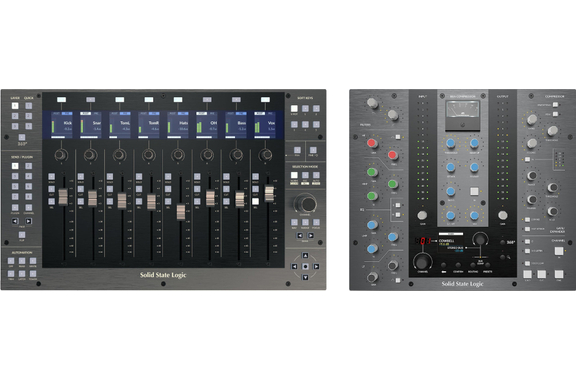Click the top soft key above Kick channel
Viewport: 576px width, 380px height.
coord(61,100)
